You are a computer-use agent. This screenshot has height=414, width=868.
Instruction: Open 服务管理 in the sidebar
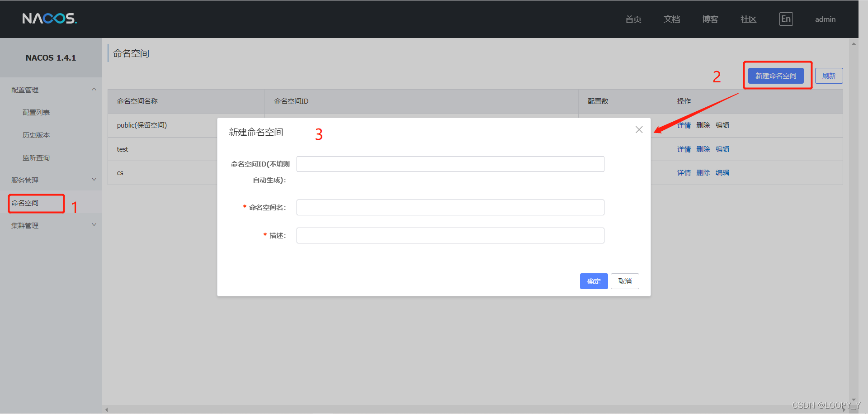[25, 180]
